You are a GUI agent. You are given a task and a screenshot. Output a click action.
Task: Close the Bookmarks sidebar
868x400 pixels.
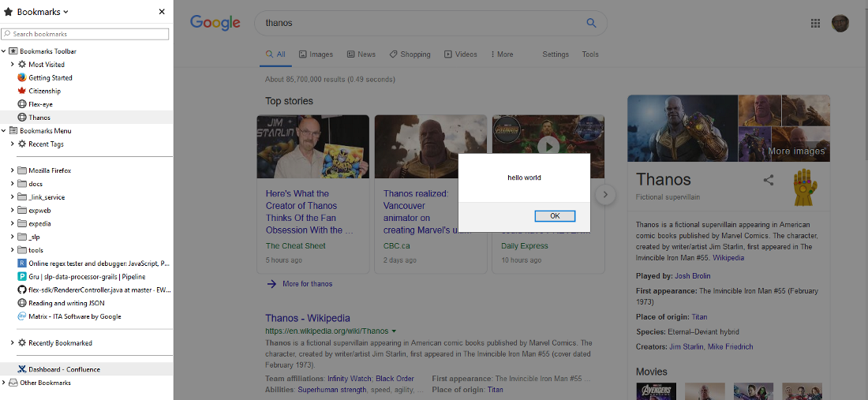tap(162, 12)
